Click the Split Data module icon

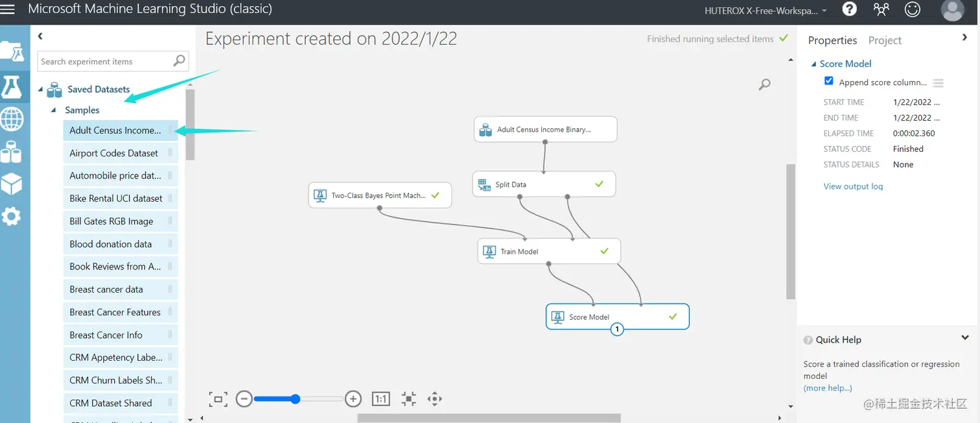(484, 185)
